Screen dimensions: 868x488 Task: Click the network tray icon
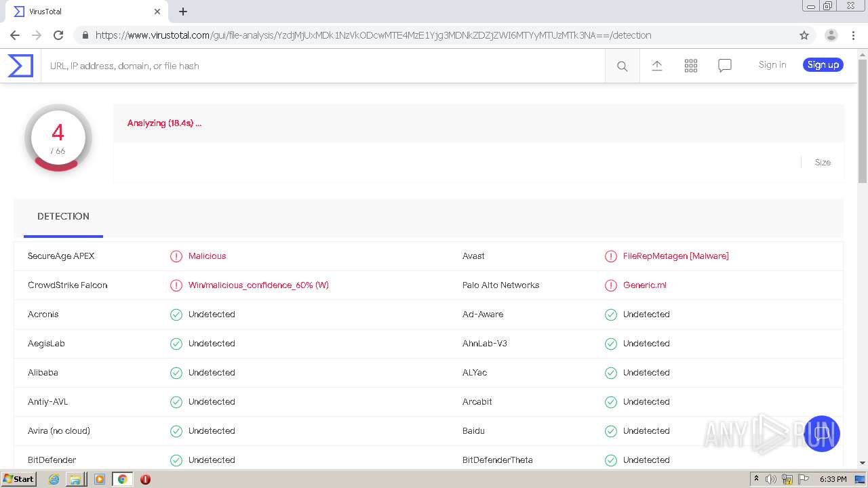point(787,479)
